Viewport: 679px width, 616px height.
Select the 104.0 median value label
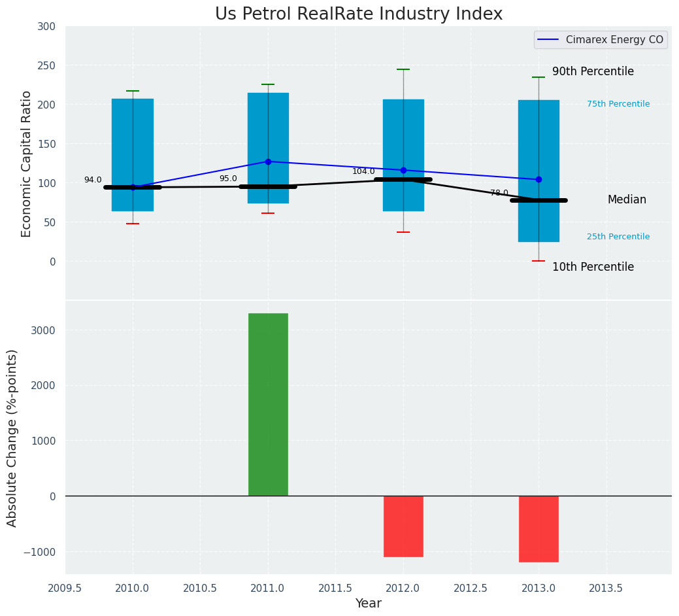[x=363, y=171]
